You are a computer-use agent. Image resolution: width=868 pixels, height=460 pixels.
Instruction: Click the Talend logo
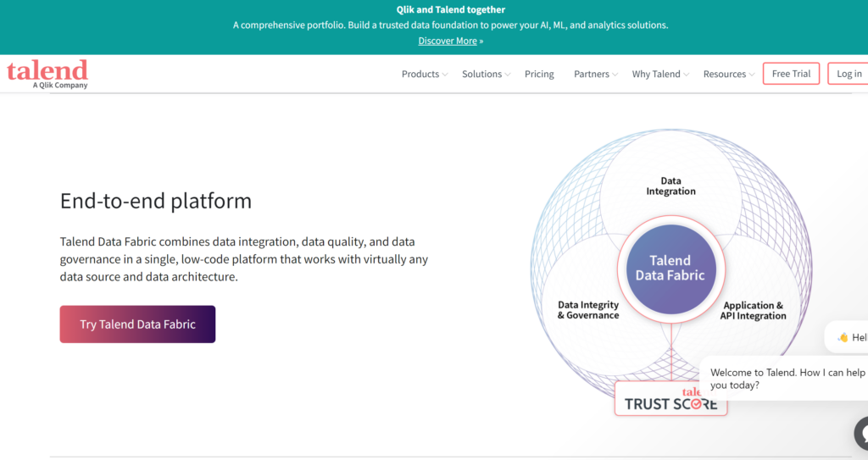tap(47, 73)
